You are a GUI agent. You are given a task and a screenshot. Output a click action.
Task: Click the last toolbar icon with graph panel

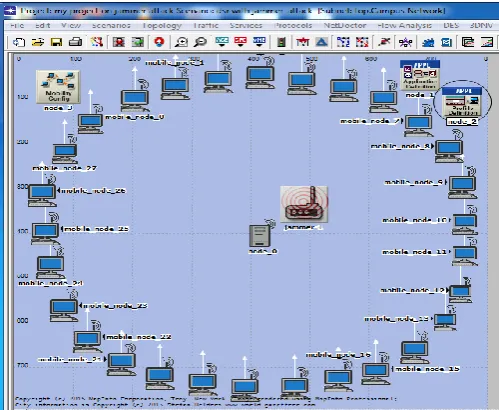tap(487, 42)
